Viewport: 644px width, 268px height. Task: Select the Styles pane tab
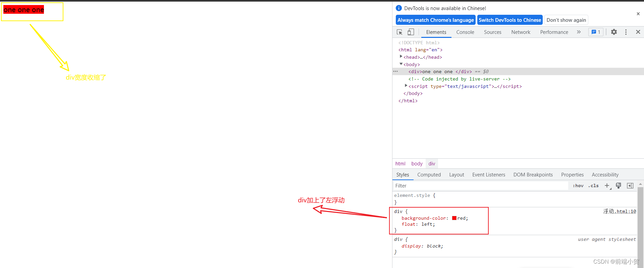click(402, 175)
